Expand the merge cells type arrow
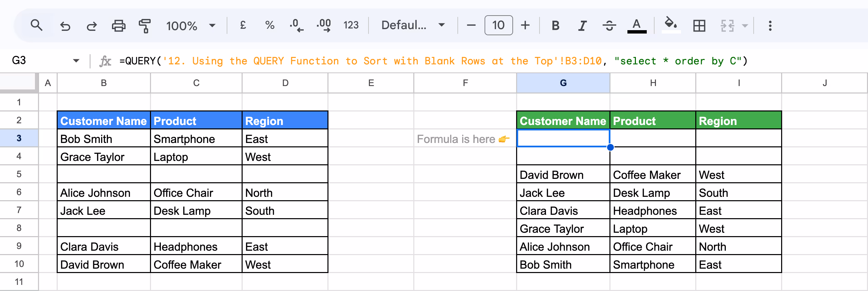868x291 pixels. tap(745, 26)
